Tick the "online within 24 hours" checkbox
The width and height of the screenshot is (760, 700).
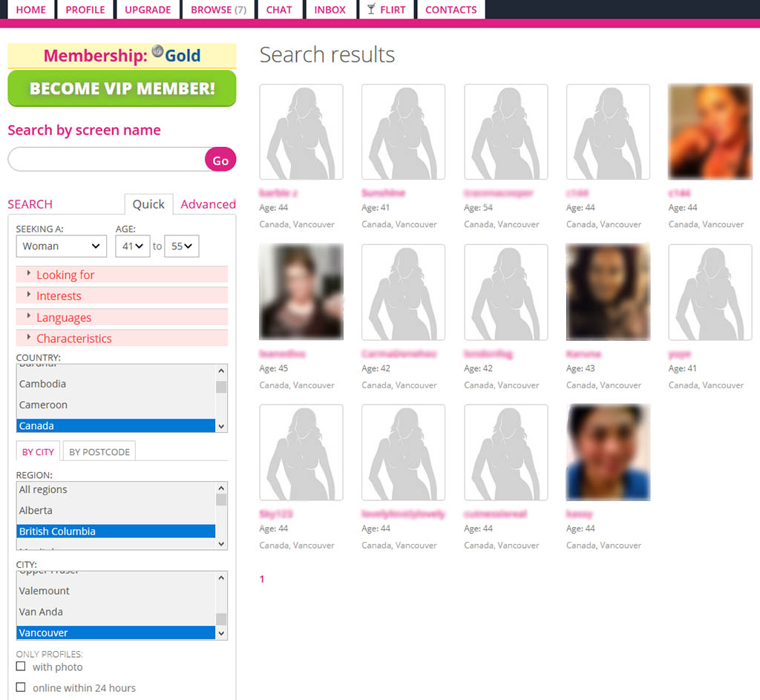21,687
